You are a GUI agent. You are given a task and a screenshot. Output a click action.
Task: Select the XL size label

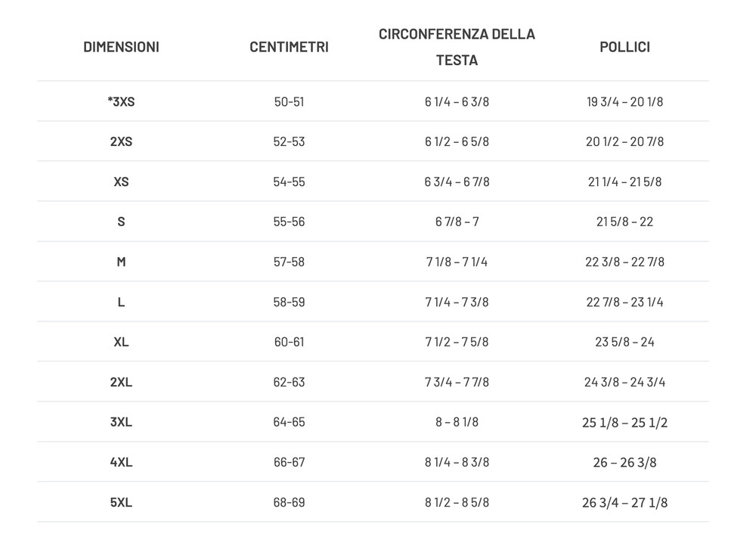[121, 342]
